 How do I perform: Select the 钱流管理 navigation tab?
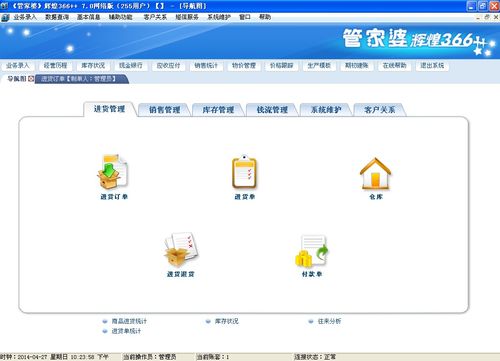click(x=272, y=110)
